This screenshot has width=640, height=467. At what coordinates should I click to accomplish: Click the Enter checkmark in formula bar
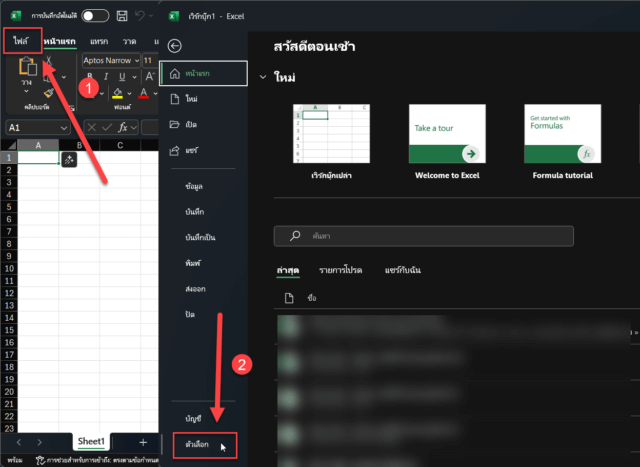pos(107,128)
